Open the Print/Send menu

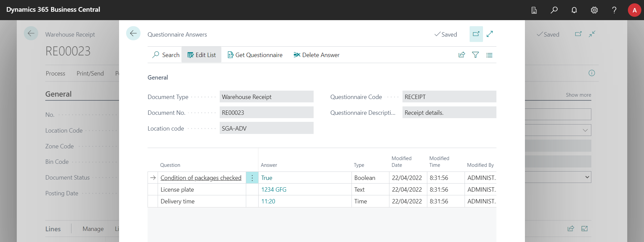(90, 73)
